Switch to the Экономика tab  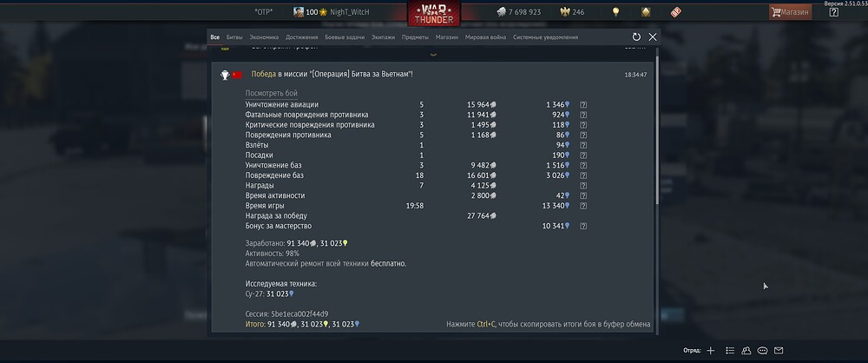pos(264,37)
